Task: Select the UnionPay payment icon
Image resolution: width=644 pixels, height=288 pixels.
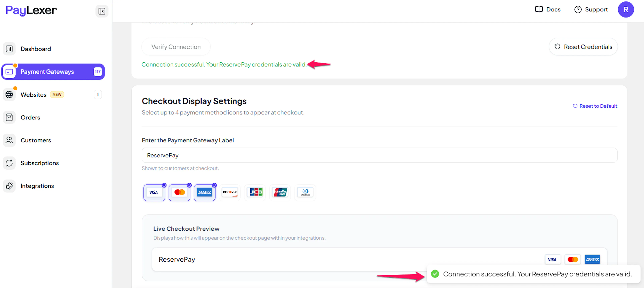Action: click(x=280, y=192)
